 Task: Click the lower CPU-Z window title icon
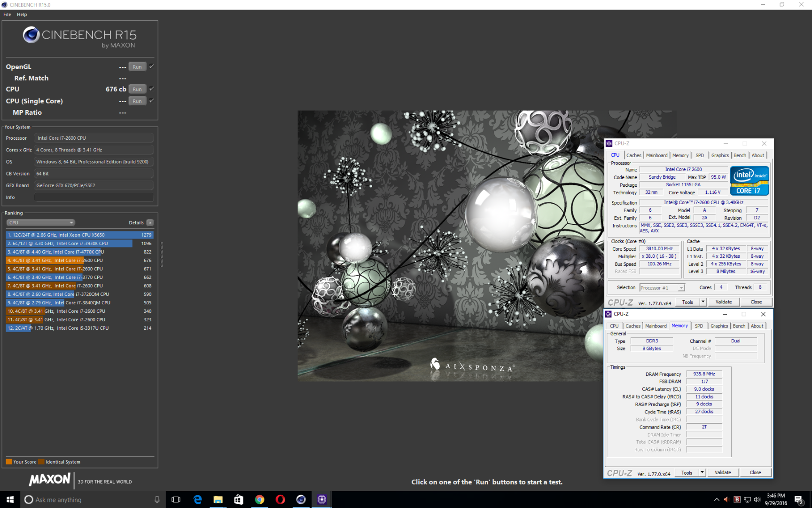609,314
